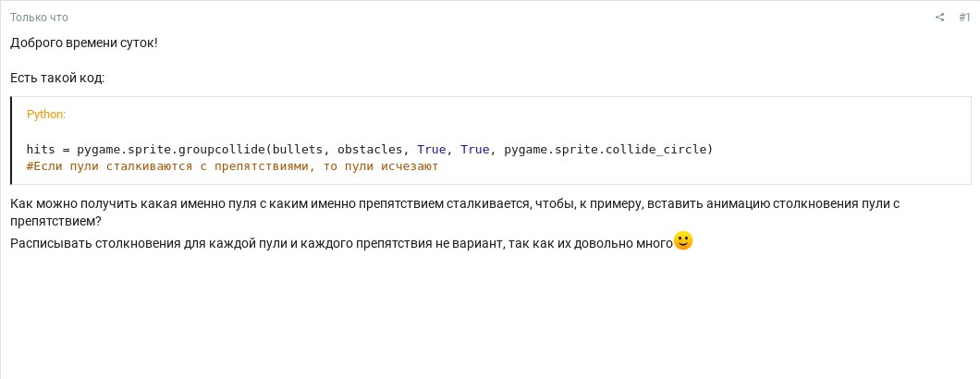Click the share icon next to #1
980x379 pixels.
(939, 18)
